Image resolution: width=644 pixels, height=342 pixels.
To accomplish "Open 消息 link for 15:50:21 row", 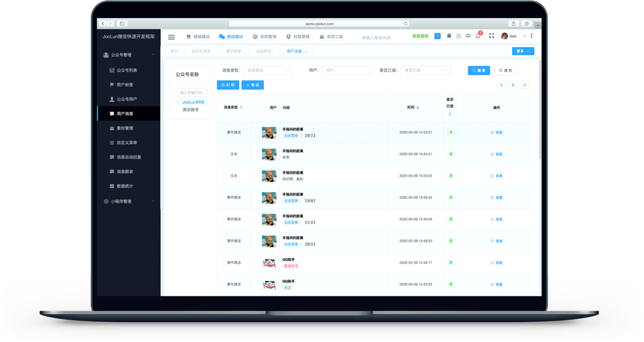I will click(497, 155).
